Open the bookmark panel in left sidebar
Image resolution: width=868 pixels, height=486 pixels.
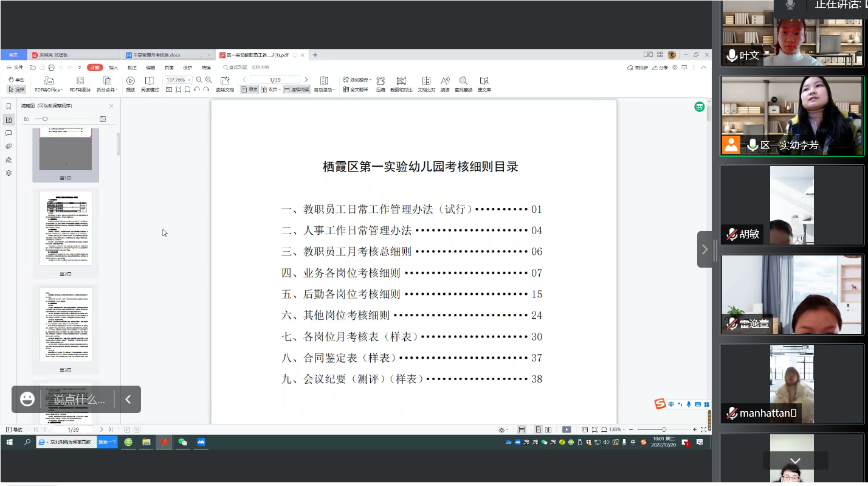(x=9, y=106)
